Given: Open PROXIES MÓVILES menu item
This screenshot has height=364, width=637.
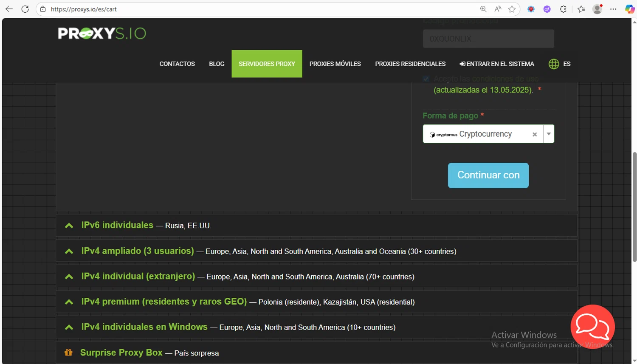Looking at the screenshot, I should pyautogui.click(x=335, y=64).
